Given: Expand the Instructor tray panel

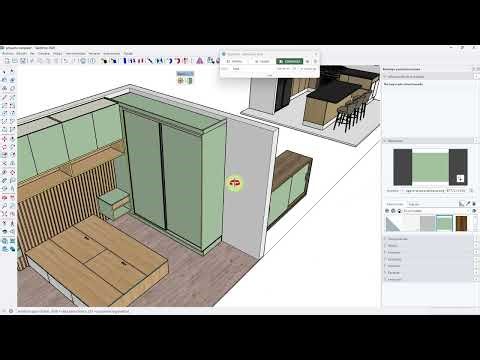Looking at the screenshot, I should [x=429, y=279].
